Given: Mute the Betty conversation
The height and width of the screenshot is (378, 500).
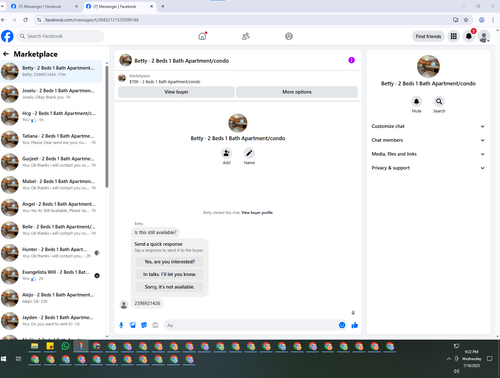Looking at the screenshot, I should pyautogui.click(x=416, y=101).
